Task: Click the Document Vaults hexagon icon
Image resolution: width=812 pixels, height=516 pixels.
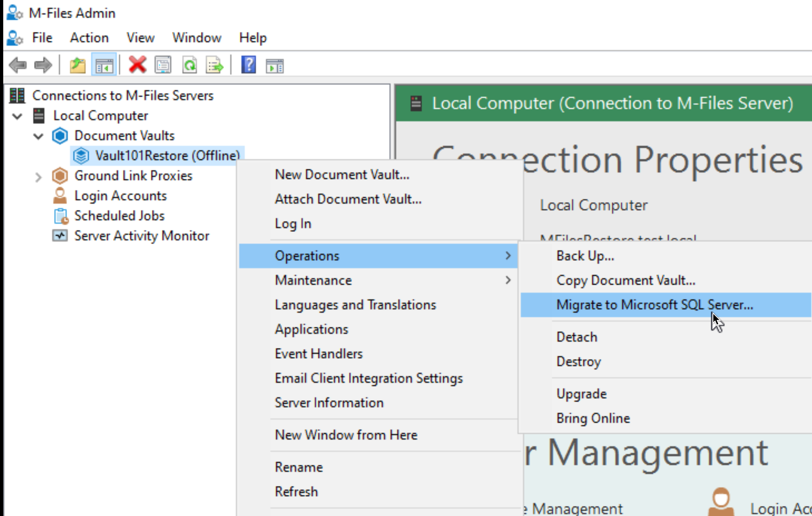Action: tap(60, 136)
